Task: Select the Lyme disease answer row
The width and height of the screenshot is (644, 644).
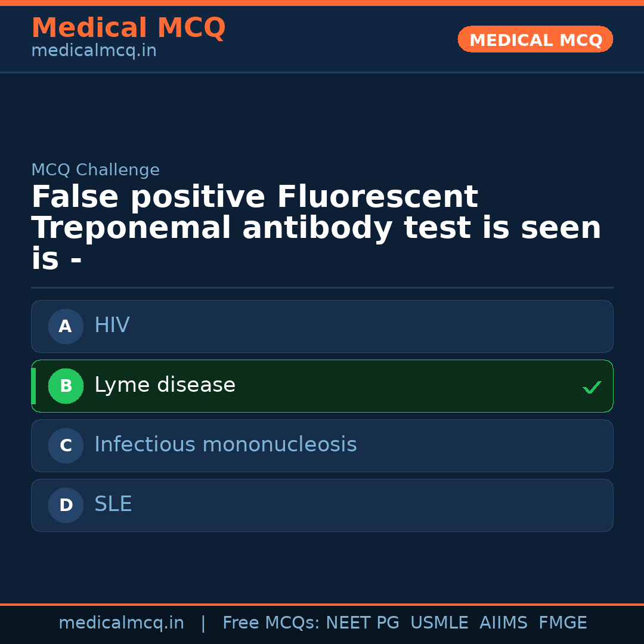Action: click(322, 386)
